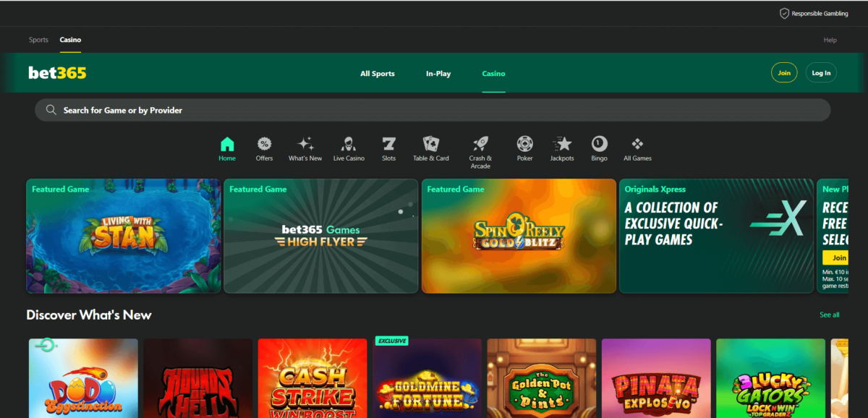Open the Help page

pos(830,40)
